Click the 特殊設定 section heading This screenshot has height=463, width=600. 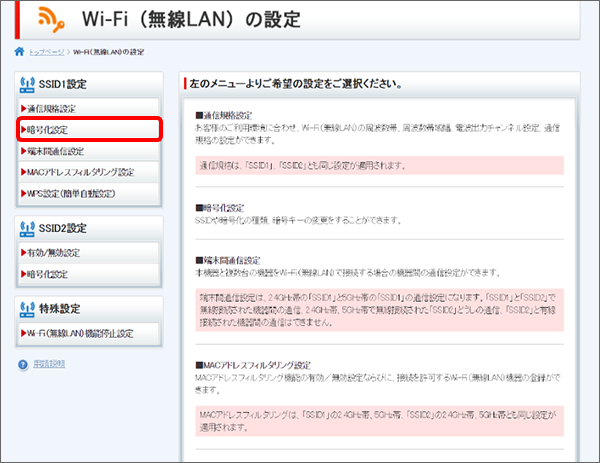point(60,309)
